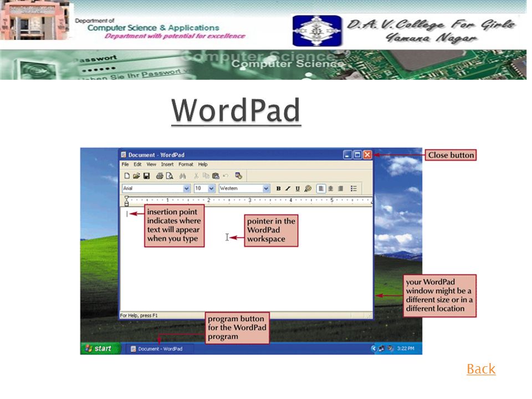This screenshot has height=399, width=532.
Task: Save the document using the floppy disk icon
Action: click(146, 176)
